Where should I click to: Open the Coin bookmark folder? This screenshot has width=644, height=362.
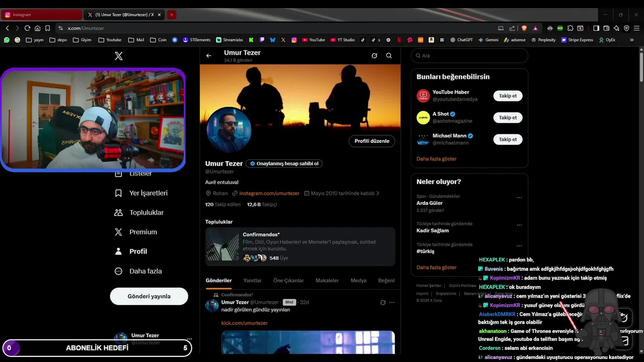tap(158, 40)
